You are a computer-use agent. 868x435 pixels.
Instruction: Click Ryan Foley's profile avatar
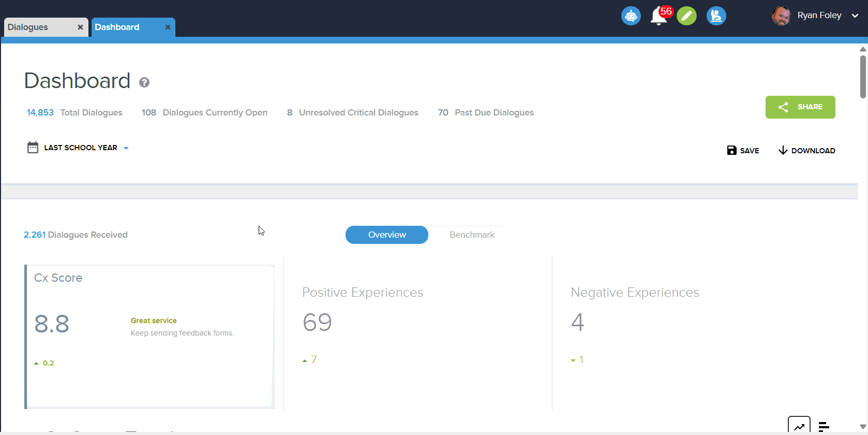pos(781,16)
